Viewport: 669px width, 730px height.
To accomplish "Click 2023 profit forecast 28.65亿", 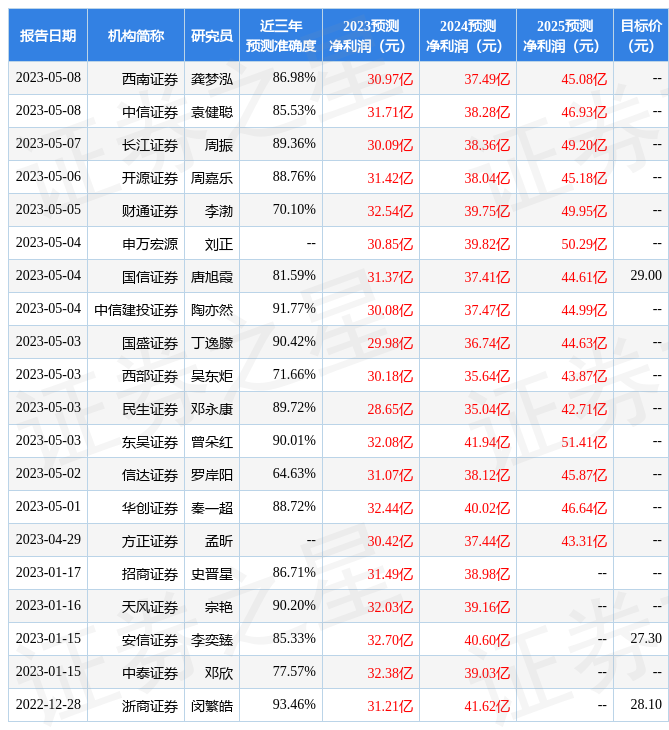I will (390, 409).
